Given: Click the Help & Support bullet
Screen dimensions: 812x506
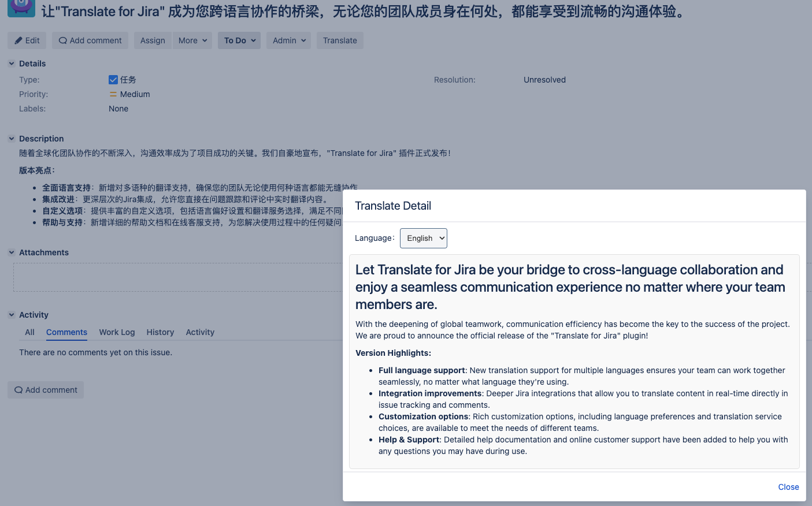Looking at the screenshot, I should click(583, 445).
